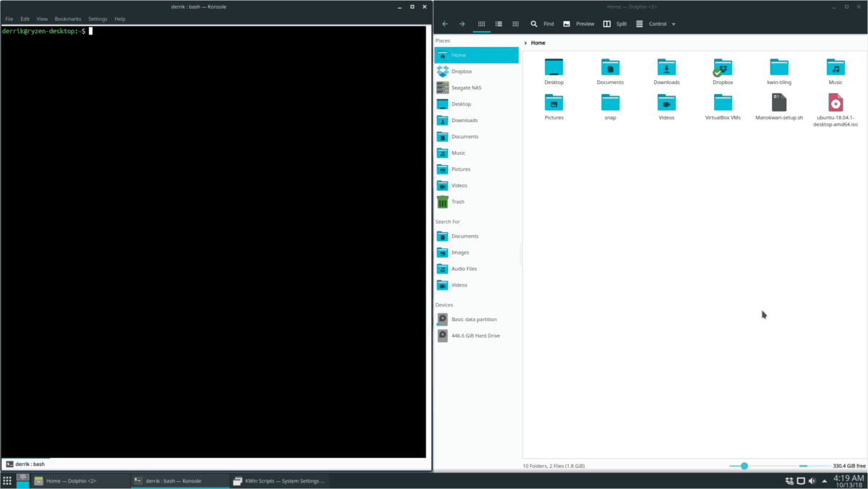868x489 pixels.
Task: Select the derrik : bash Konsole tab
Action: click(26, 464)
